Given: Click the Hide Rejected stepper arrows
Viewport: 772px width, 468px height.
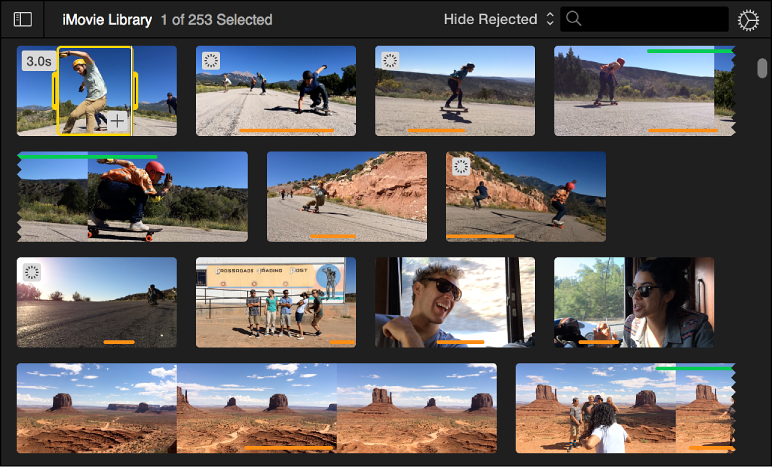Looking at the screenshot, I should [550, 19].
